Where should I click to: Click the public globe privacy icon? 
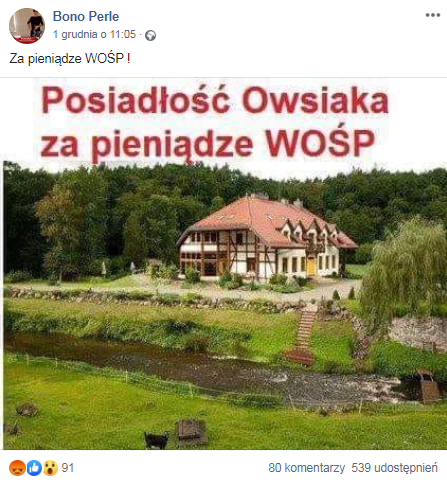(x=150, y=35)
